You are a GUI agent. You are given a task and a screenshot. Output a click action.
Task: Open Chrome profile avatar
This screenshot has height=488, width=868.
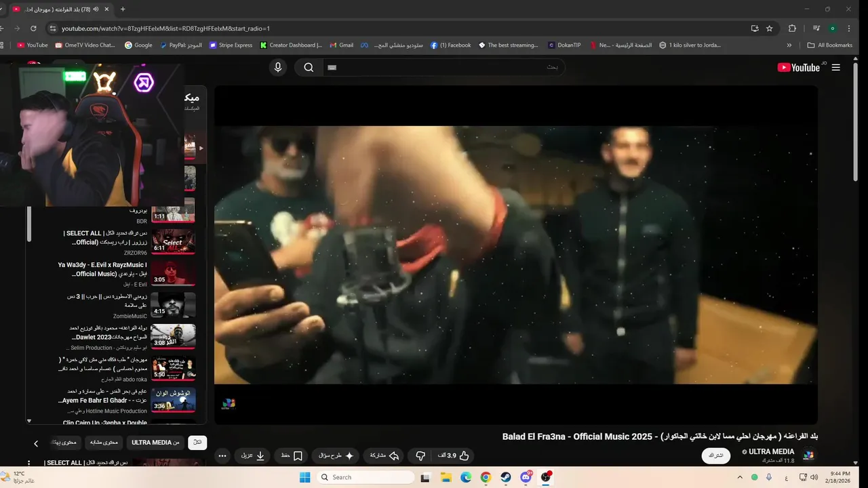[x=833, y=28]
